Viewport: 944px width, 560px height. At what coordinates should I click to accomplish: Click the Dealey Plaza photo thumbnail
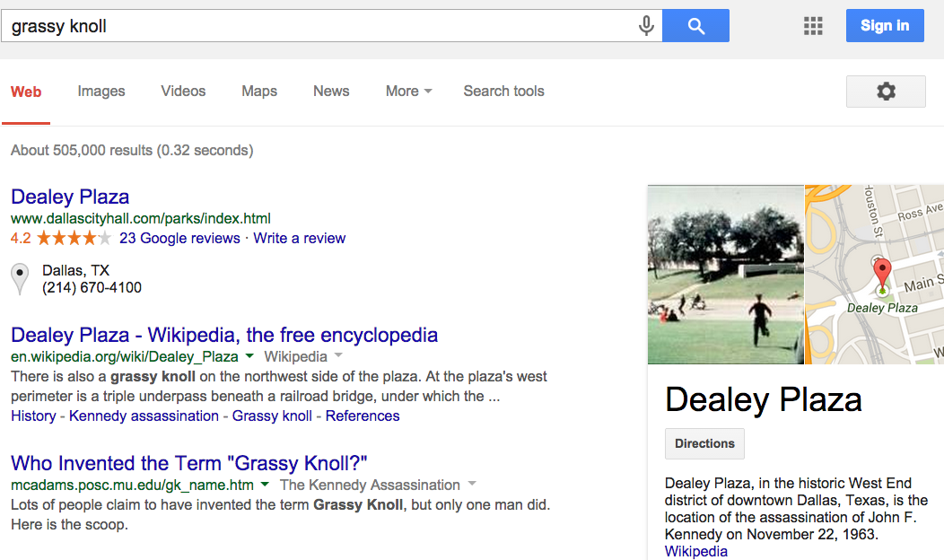click(x=725, y=275)
